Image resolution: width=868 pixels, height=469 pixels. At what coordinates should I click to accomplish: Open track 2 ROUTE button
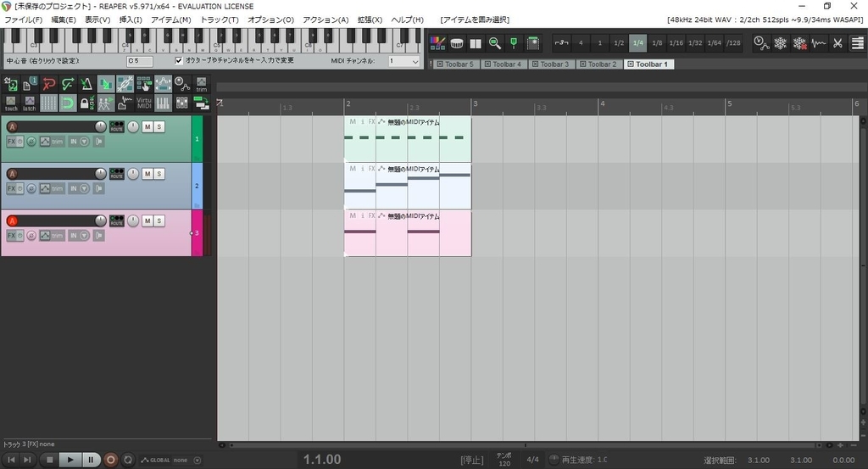[117, 173]
